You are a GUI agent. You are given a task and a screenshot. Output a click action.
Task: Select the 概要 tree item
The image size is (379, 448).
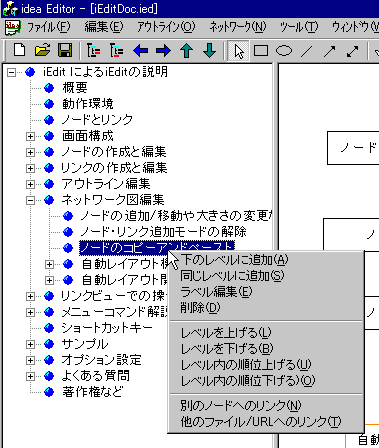(x=75, y=88)
